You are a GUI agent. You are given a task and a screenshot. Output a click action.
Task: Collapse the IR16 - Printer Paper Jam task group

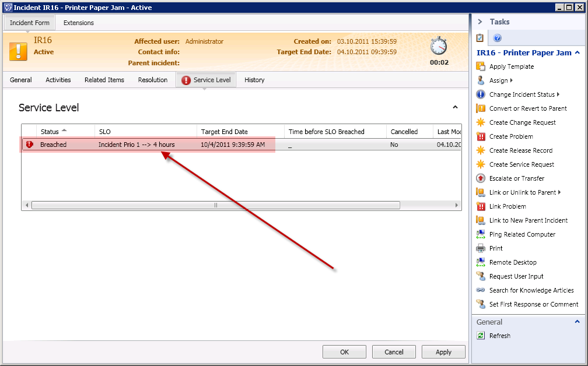coord(577,52)
